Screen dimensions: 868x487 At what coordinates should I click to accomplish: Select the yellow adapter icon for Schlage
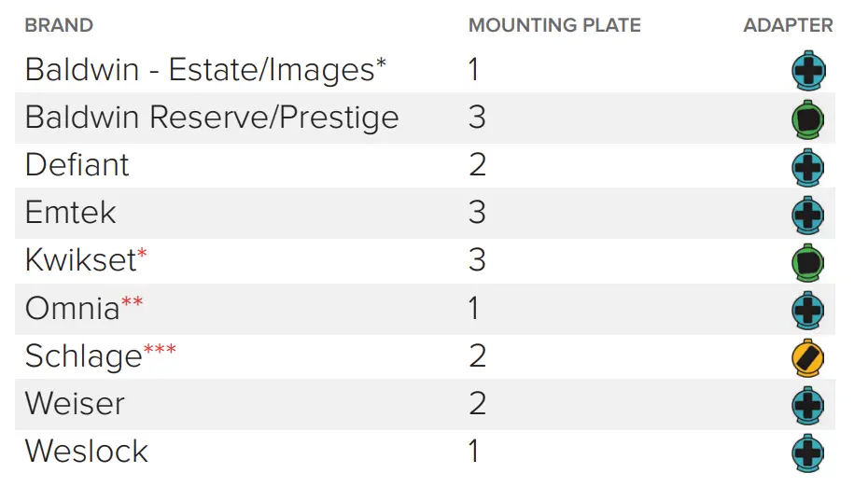click(x=807, y=357)
